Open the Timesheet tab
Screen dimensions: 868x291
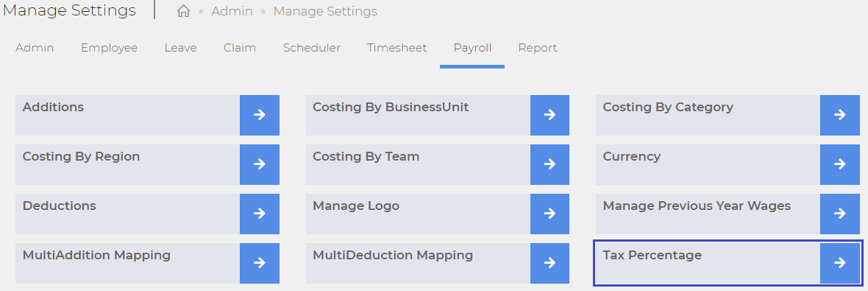(397, 48)
